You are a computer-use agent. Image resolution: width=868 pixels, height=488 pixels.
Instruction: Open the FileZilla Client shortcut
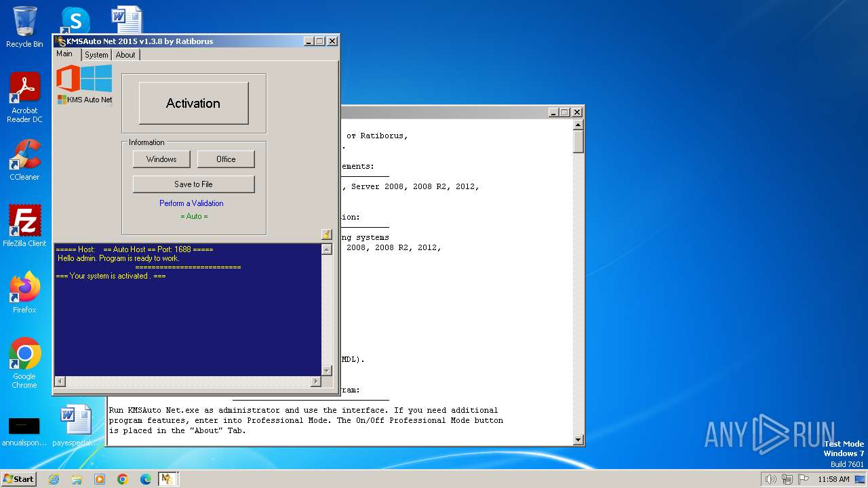(24, 226)
